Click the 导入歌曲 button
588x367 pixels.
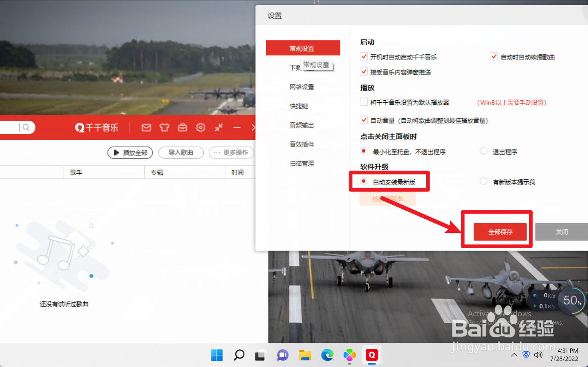(181, 153)
